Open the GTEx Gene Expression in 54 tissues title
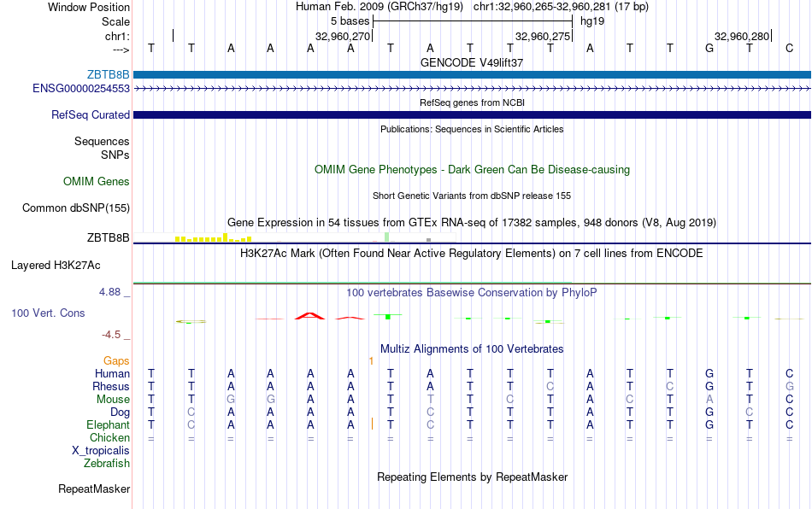Screen dimensions: 812x509 pyautogui.click(x=472, y=222)
